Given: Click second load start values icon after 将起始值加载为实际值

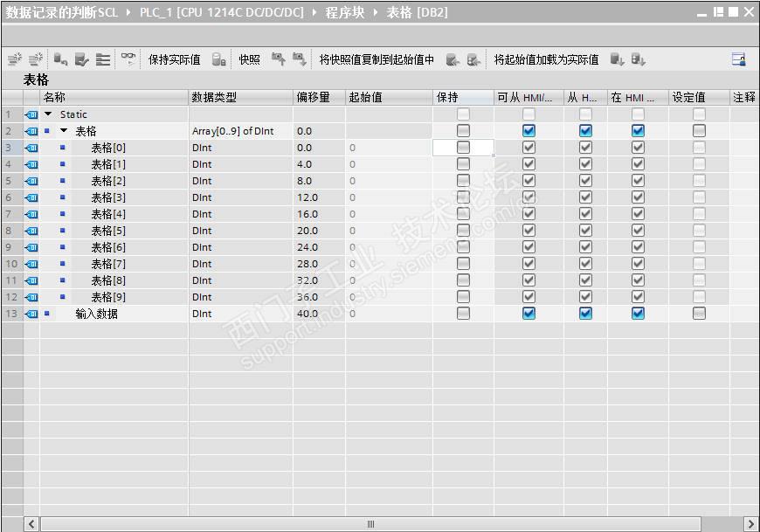Looking at the screenshot, I should pyautogui.click(x=638, y=59).
